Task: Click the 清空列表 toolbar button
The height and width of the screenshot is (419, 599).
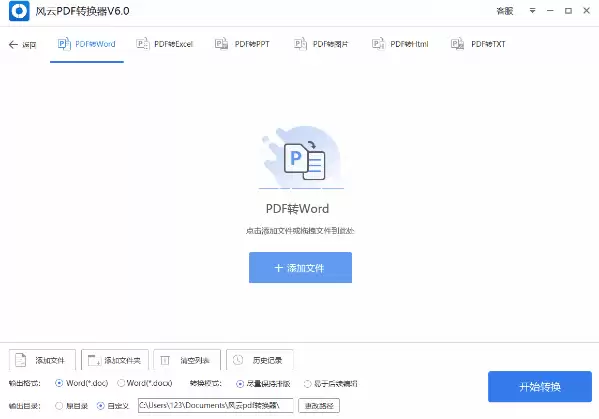Action: [x=187, y=360]
